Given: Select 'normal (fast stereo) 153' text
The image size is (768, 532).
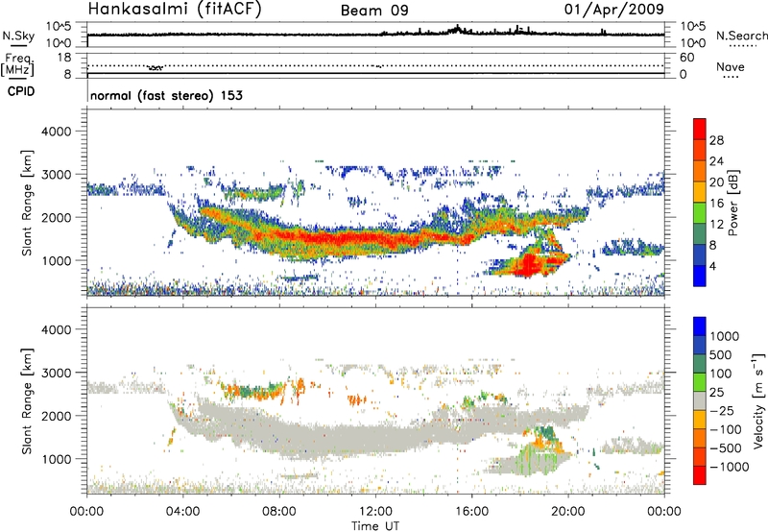Looking at the screenshot, I should click(x=166, y=95).
